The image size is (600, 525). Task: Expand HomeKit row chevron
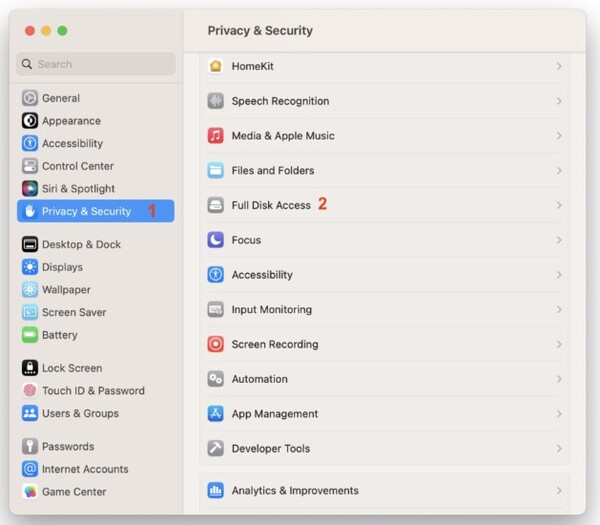point(559,66)
